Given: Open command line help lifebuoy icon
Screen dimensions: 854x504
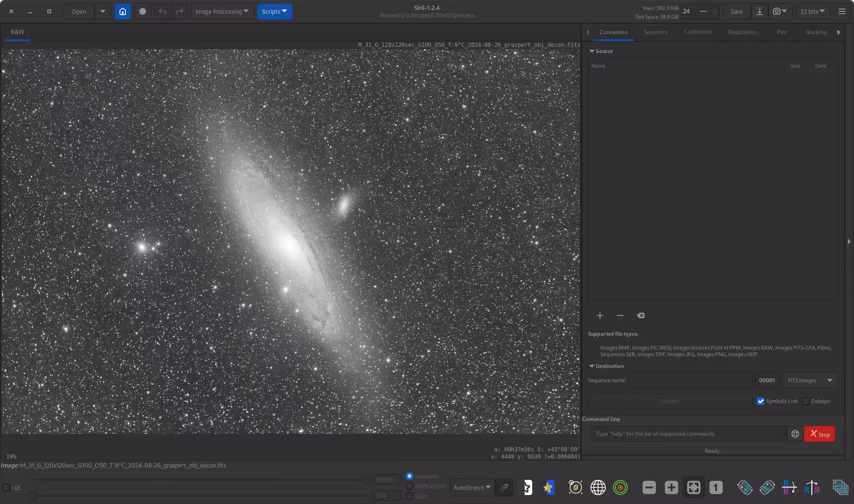Looking at the screenshot, I should point(795,434).
